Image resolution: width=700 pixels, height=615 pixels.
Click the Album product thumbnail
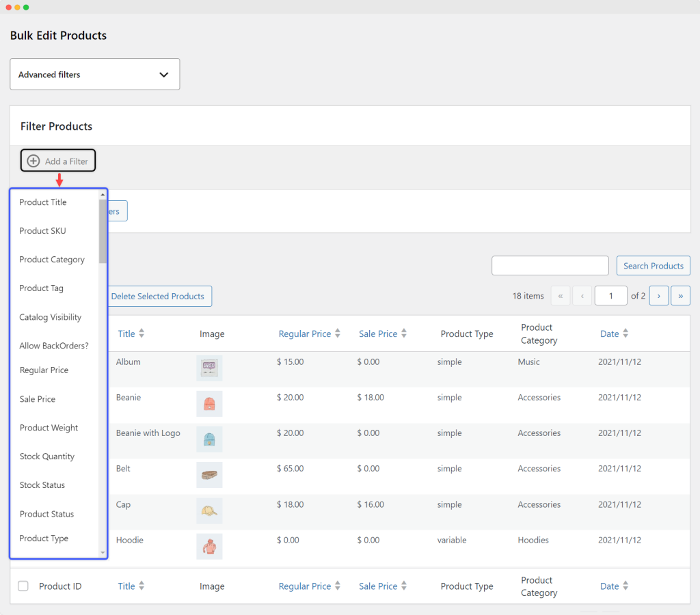click(x=208, y=368)
